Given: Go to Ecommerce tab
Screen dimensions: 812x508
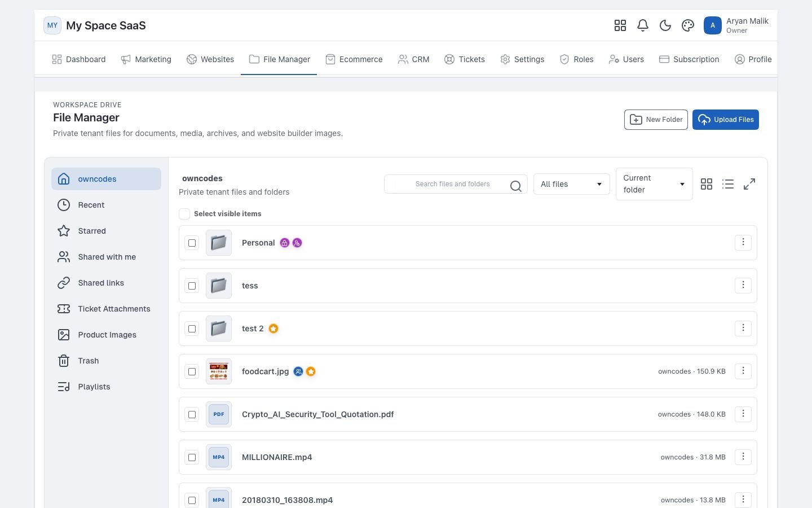Looking at the screenshot, I should coord(354,59).
